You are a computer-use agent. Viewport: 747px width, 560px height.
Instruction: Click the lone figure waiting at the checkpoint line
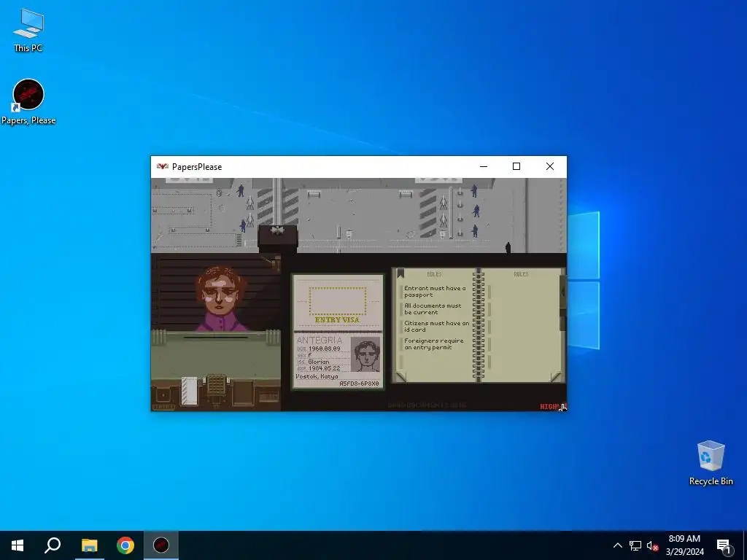click(508, 247)
